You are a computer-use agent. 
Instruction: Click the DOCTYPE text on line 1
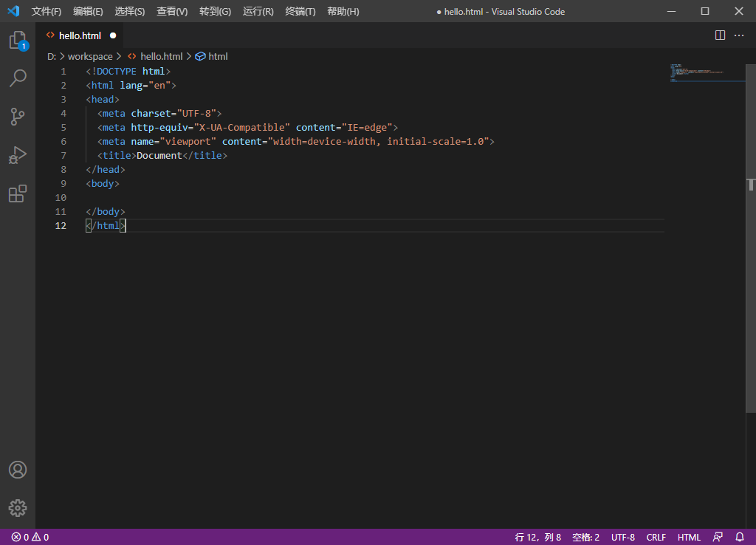pos(116,72)
